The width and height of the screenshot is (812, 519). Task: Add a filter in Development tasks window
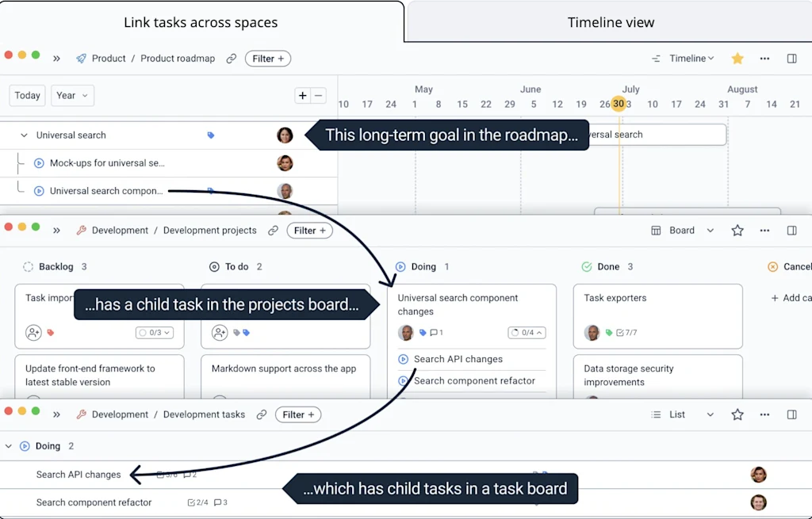coord(298,414)
